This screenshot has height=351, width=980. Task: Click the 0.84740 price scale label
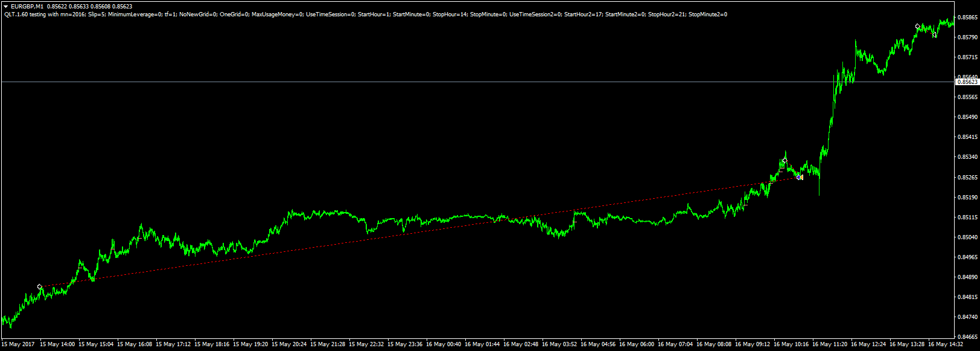(x=968, y=317)
